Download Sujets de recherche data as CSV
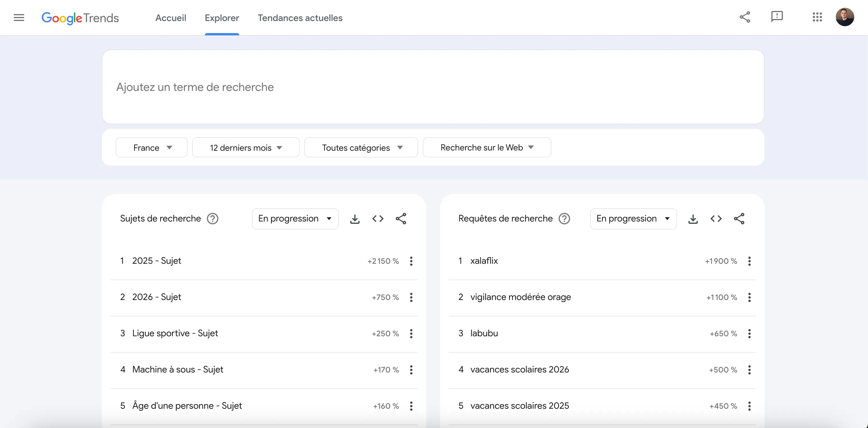The image size is (868, 428). 355,219
